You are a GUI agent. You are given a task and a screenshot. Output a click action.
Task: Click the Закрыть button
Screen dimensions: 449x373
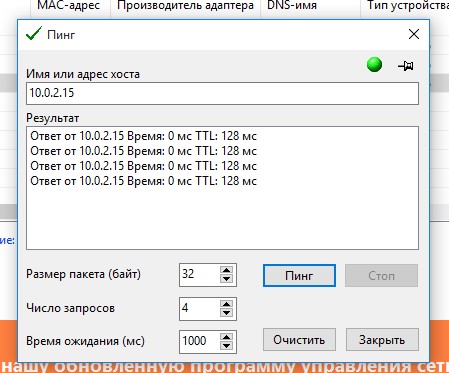click(382, 340)
